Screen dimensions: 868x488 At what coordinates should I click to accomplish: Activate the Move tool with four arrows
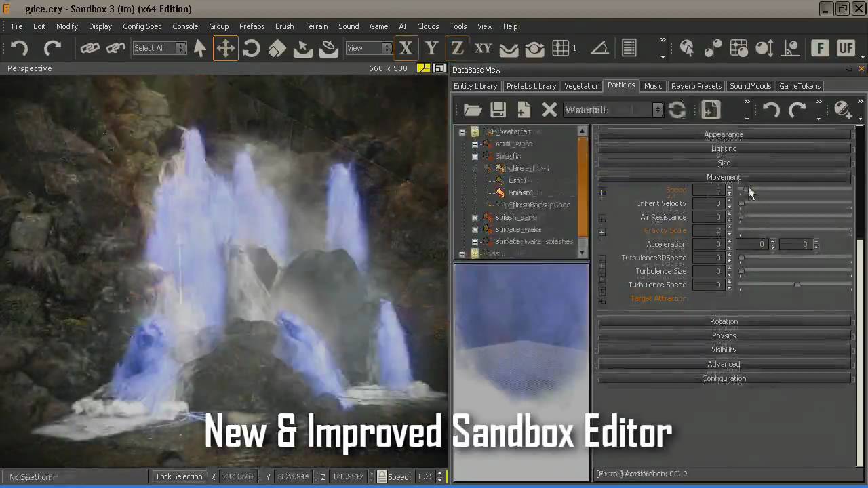click(225, 48)
